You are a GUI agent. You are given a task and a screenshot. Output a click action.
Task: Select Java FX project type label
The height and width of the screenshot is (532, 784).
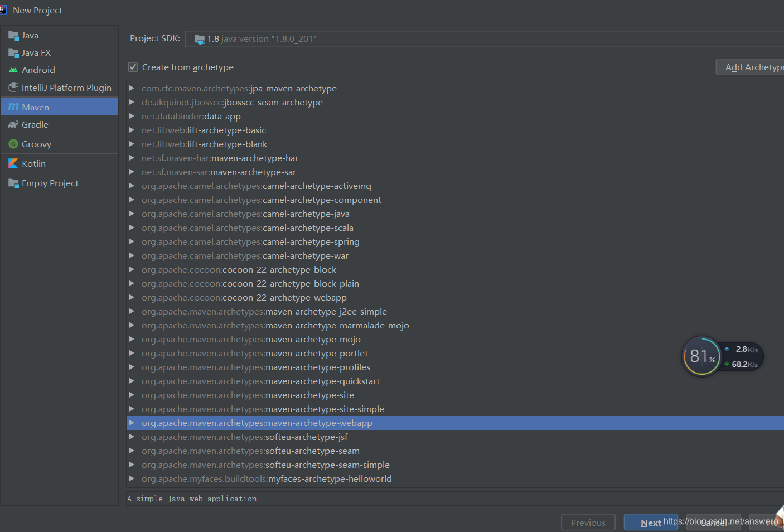[x=36, y=53]
